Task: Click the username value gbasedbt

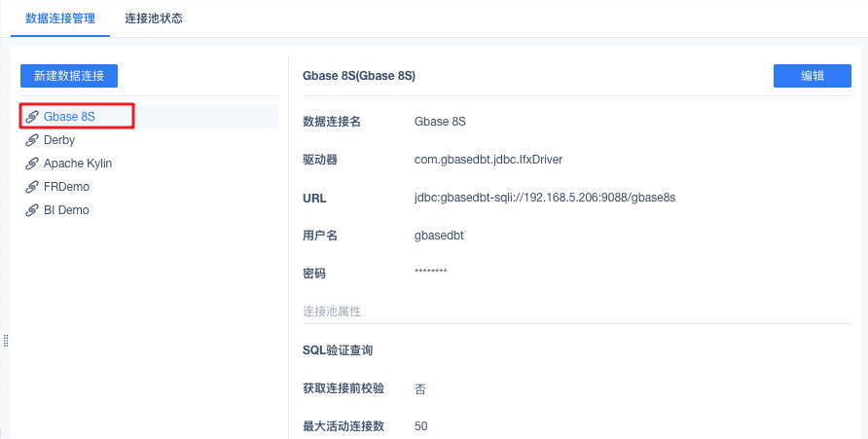Action: (439, 236)
